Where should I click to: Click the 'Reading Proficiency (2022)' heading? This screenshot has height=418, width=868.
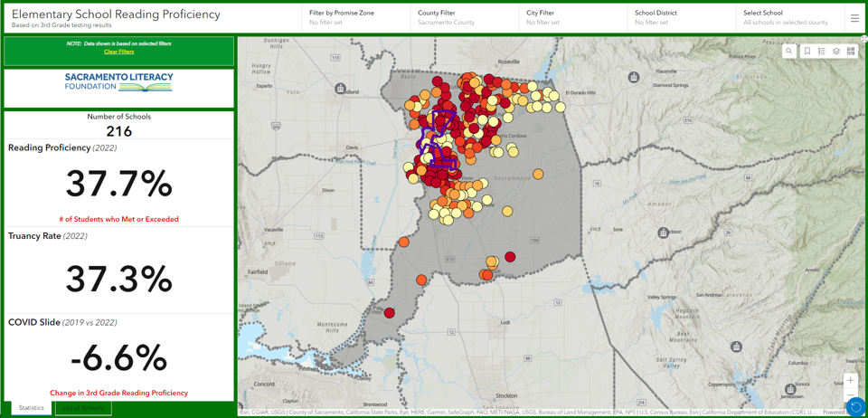(x=62, y=147)
